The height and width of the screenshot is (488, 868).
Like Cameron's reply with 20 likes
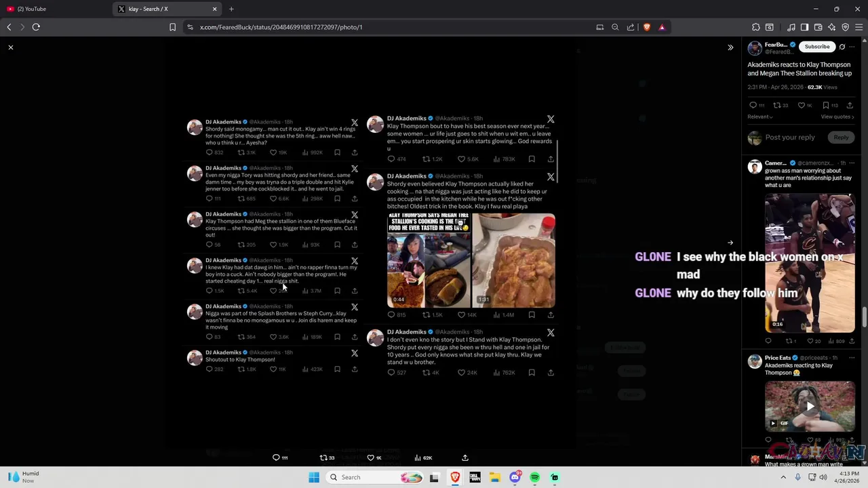[x=810, y=341]
